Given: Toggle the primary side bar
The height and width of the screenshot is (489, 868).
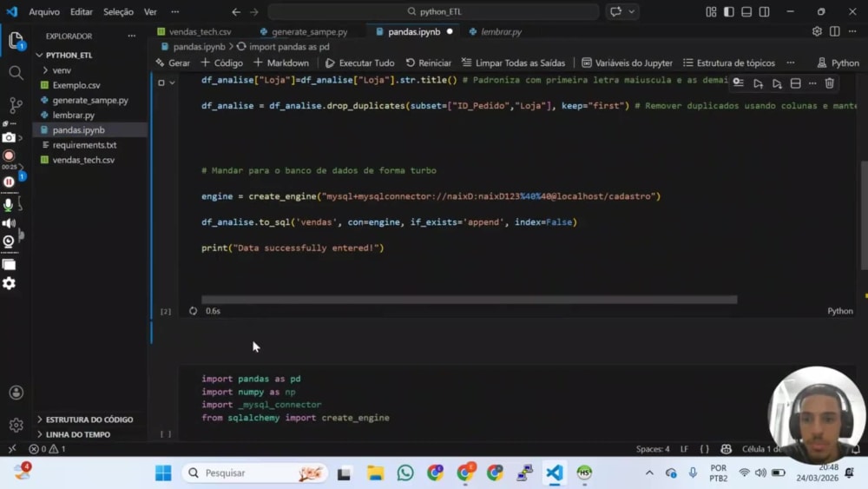Looking at the screenshot, I should [729, 11].
